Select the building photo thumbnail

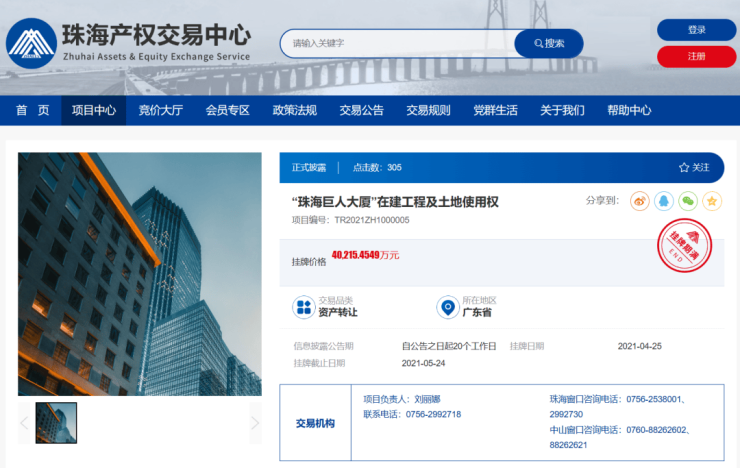click(56, 423)
